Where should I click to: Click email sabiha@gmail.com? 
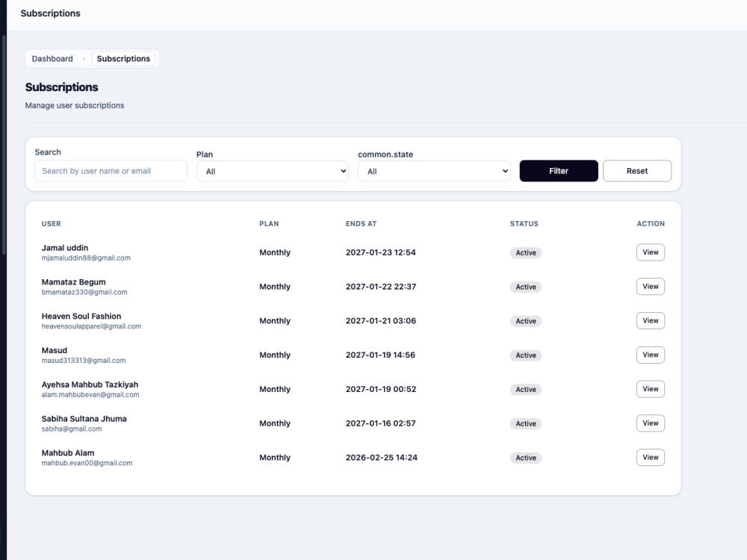(x=72, y=429)
